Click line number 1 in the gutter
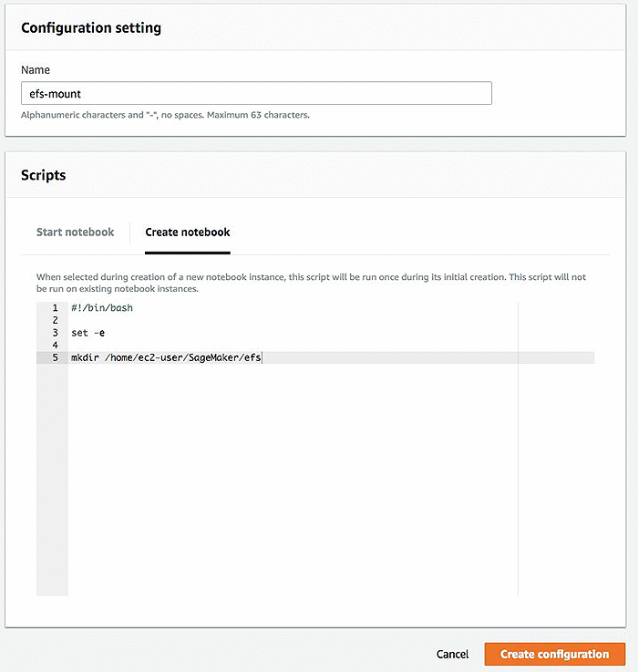Image resolution: width=638 pixels, height=672 pixels. [56, 307]
